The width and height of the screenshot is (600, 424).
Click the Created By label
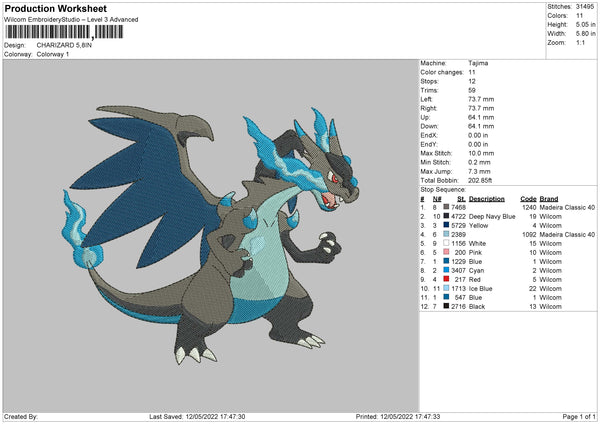[x=21, y=416]
